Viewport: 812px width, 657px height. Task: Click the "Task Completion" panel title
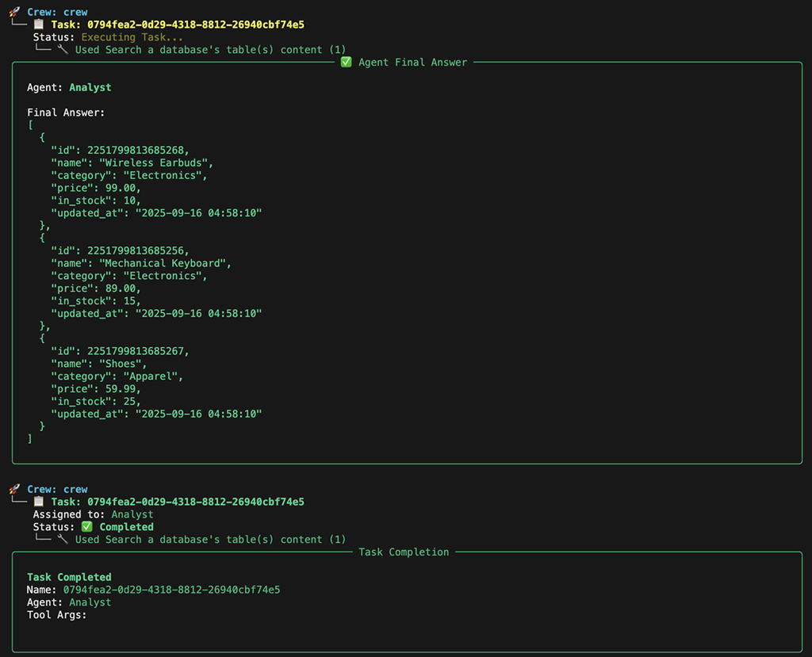click(404, 552)
